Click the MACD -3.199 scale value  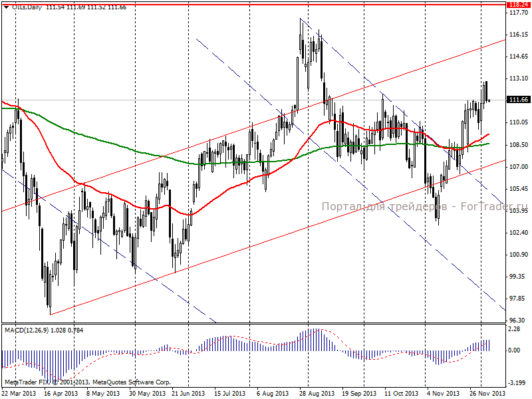point(517,383)
